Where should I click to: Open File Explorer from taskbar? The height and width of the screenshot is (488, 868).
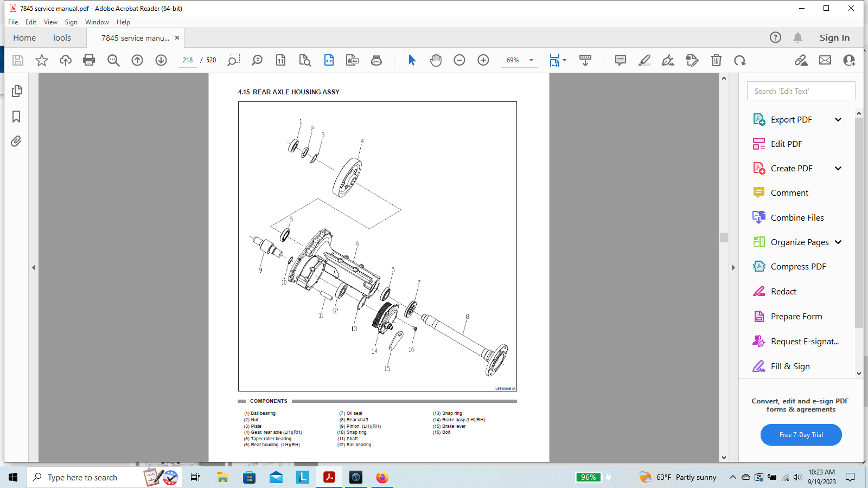click(x=222, y=477)
